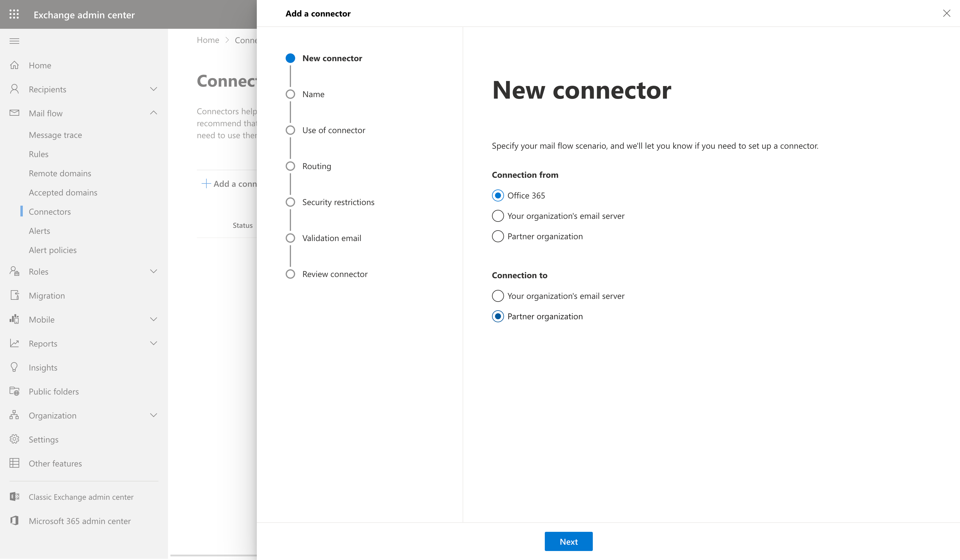The width and height of the screenshot is (960, 560).
Task: Expand the Roles section
Action: click(x=154, y=271)
